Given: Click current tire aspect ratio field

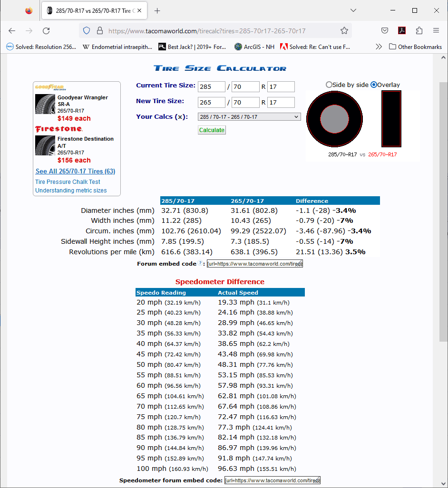Looking at the screenshot, I should [245, 87].
